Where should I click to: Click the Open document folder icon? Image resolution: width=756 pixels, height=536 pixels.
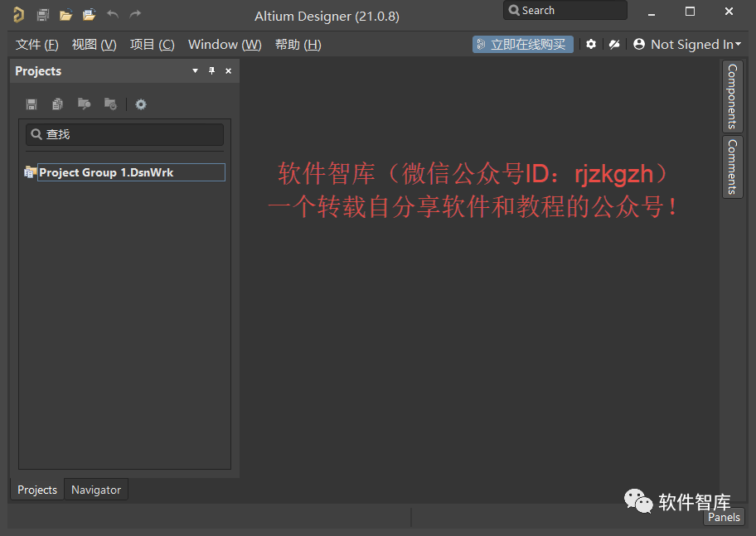65,15
